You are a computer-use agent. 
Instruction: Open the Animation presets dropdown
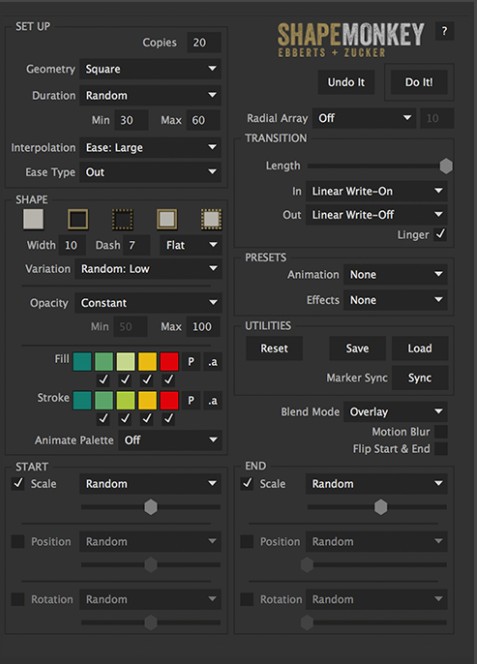[x=395, y=274]
